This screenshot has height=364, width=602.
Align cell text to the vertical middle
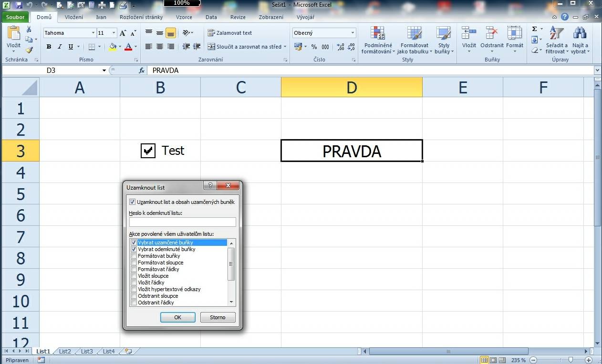159,33
